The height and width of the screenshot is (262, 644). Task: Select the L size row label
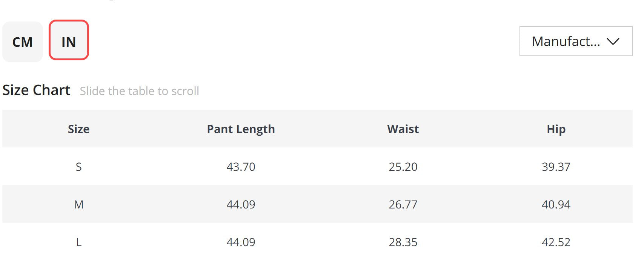(x=78, y=242)
